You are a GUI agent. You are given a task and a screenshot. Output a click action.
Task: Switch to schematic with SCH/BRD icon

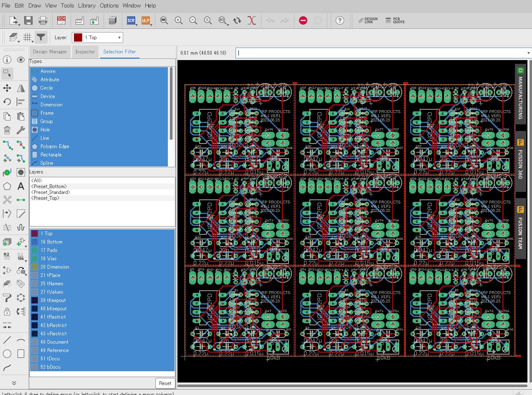pos(61,20)
